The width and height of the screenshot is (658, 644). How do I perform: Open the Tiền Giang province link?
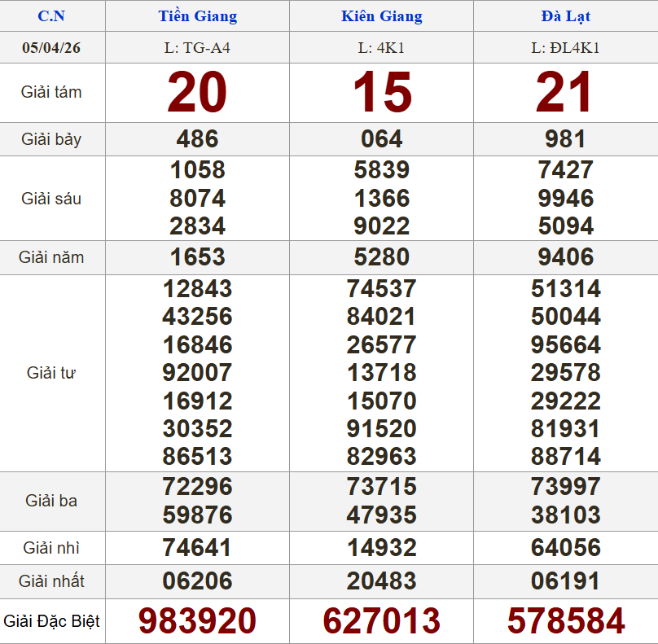[197, 16]
